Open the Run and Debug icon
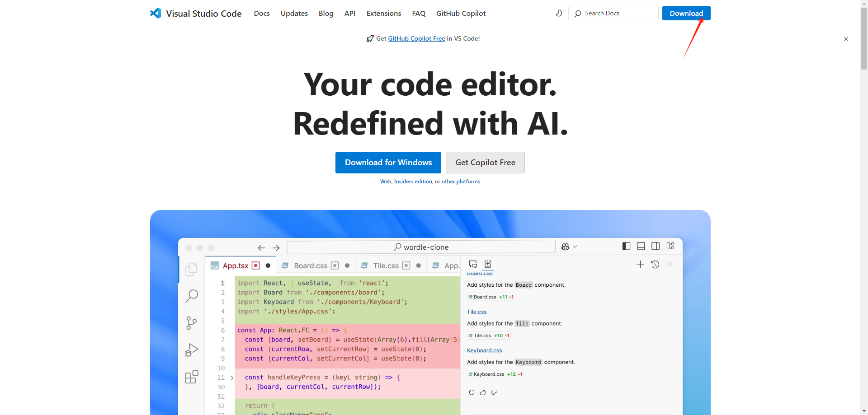Image resolution: width=868 pixels, height=415 pixels. [x=191, y=350]
